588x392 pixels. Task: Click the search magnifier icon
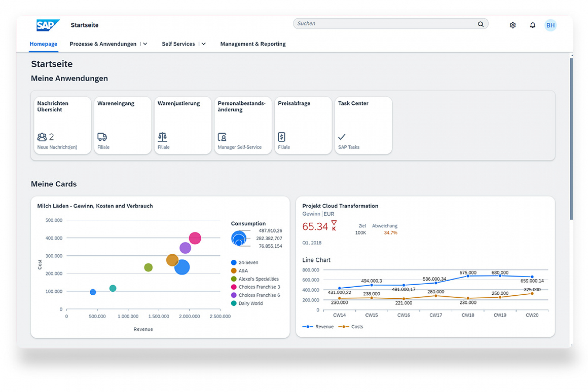tap(480, 24)
